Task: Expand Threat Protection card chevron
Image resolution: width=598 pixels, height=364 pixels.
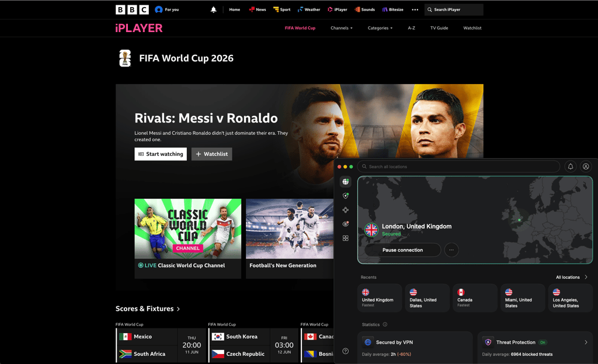Action: [x=586, y=342]
